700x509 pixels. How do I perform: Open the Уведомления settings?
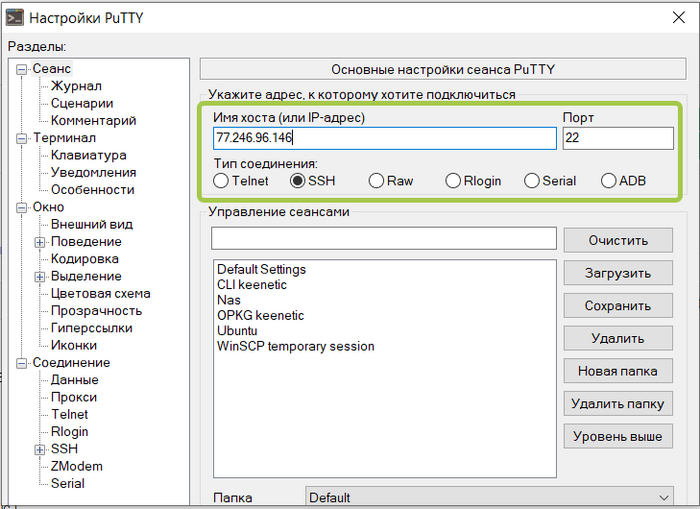pos(93,172)
